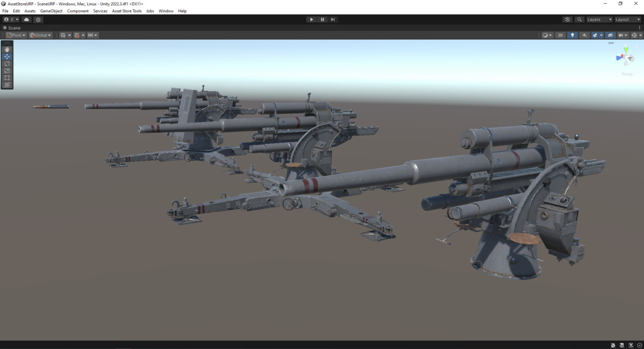Select the Scale tool
644x349 pixels.
click(7, 70)
